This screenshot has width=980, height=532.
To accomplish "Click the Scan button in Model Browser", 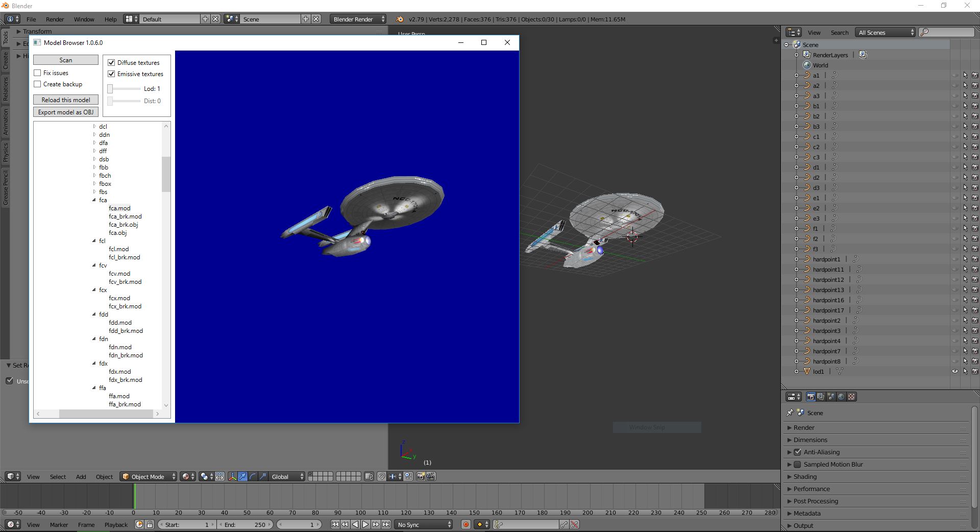I will point(66,60).
